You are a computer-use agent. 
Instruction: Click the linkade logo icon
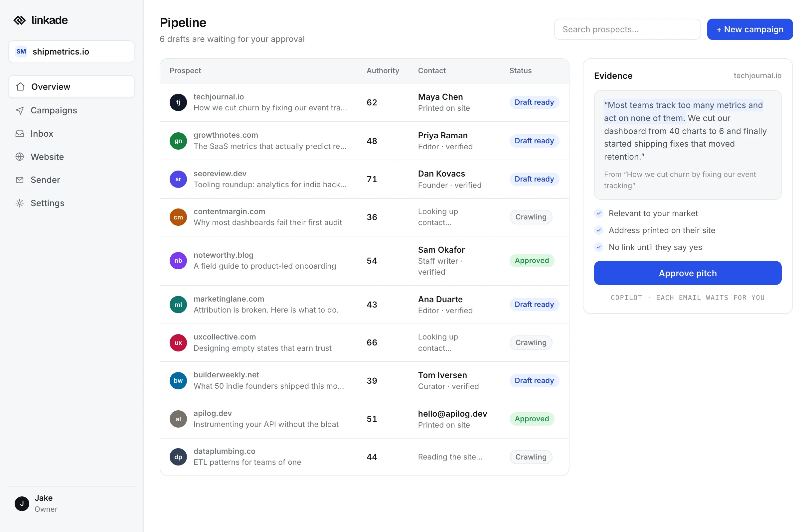pos(19,20)
